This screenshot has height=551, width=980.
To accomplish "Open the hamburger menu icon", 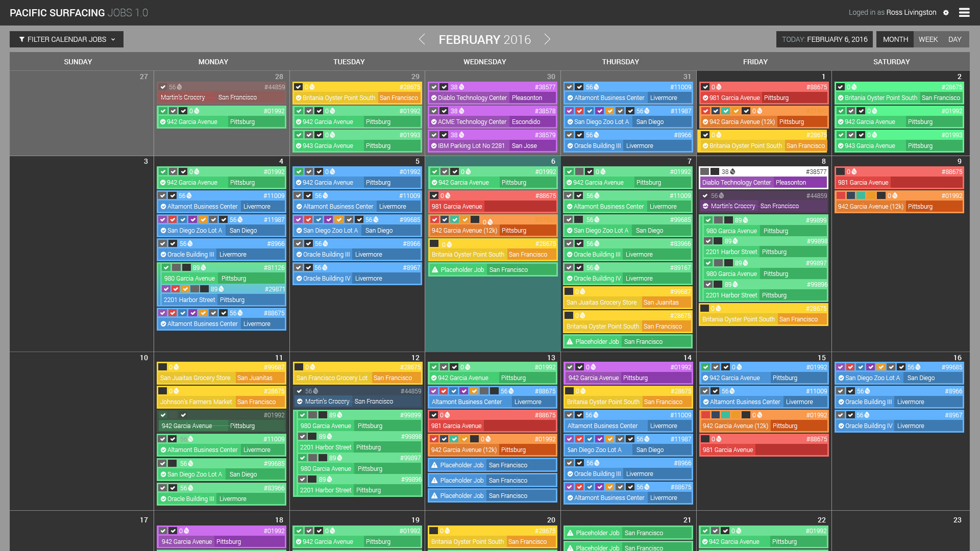I will coord(964,13).
